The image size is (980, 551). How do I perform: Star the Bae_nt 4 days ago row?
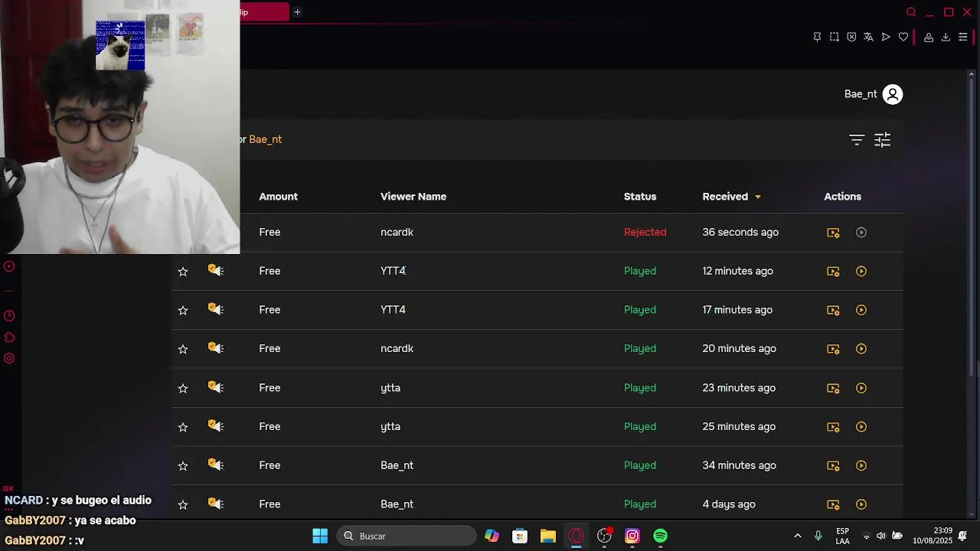[x=183, y=504]
